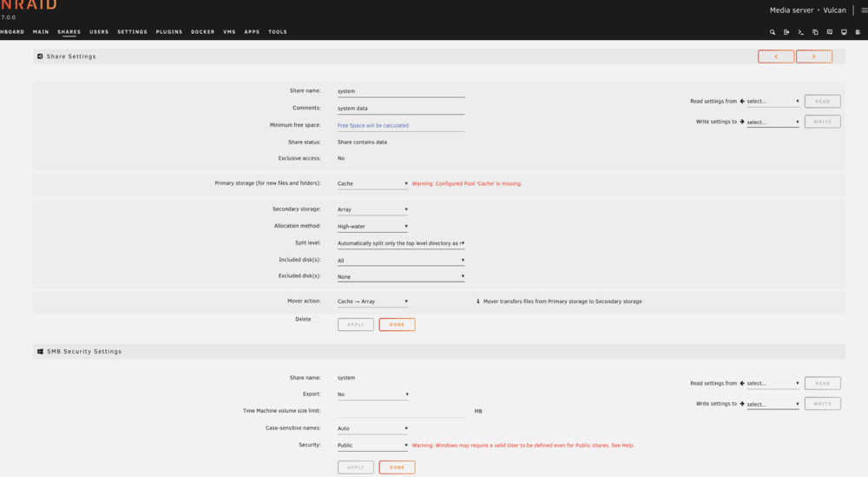Open the VMs tab
The width and height of the screenshot is (868, 477).
click(x=229, y=32)
